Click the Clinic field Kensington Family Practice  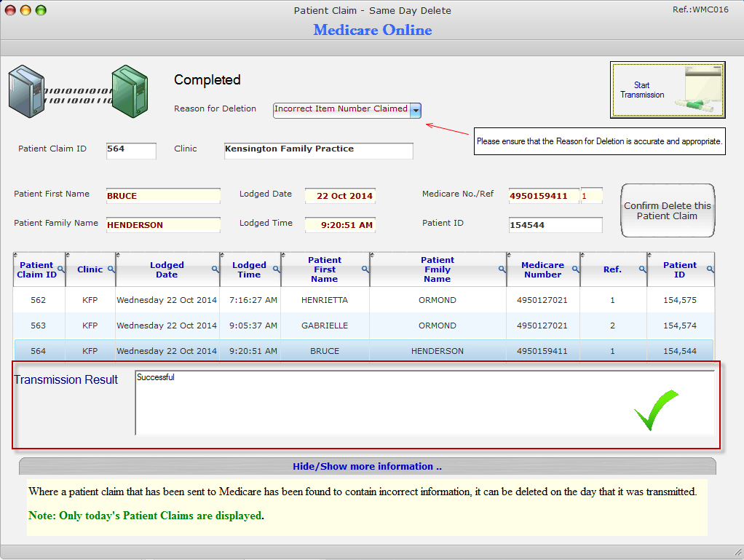[318, 151]
